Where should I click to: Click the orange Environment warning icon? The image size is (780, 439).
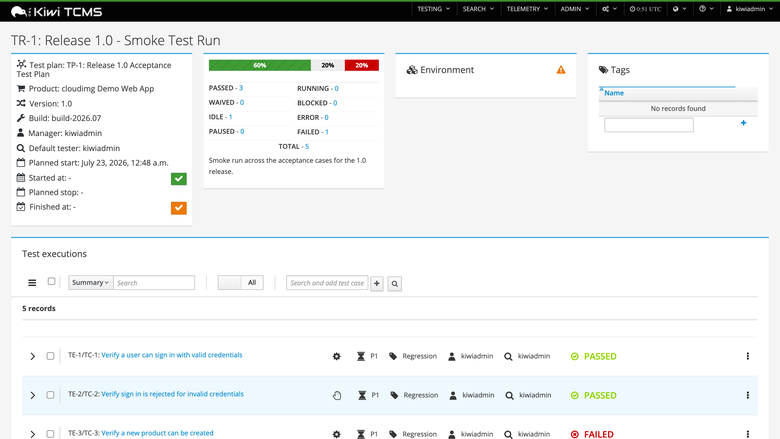point(561,70)
